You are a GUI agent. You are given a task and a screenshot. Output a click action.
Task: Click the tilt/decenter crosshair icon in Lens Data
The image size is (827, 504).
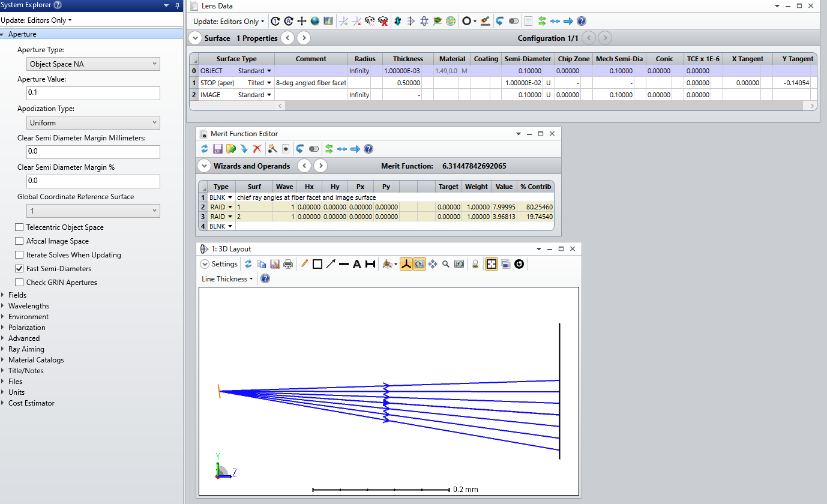coord(302,21)
